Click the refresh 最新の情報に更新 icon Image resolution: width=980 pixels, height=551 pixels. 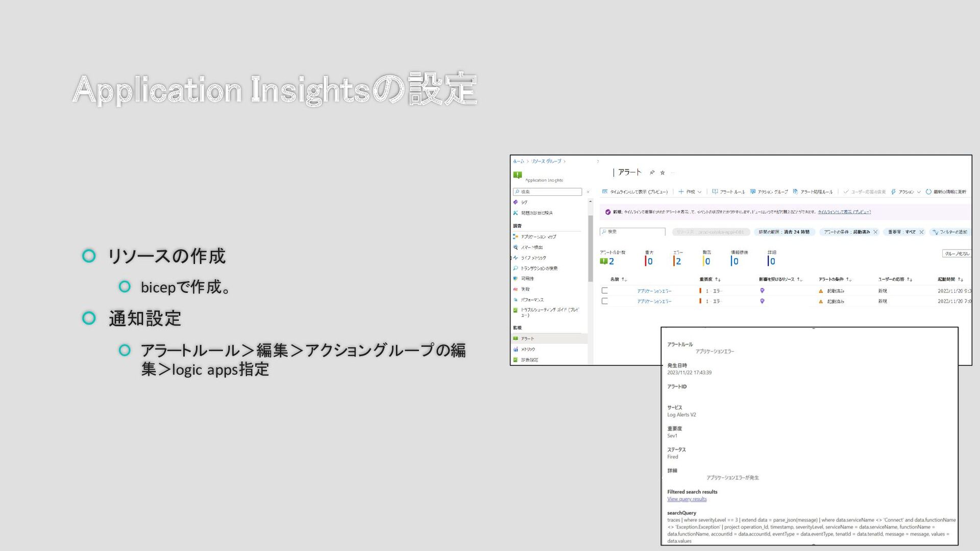(928, 192)
